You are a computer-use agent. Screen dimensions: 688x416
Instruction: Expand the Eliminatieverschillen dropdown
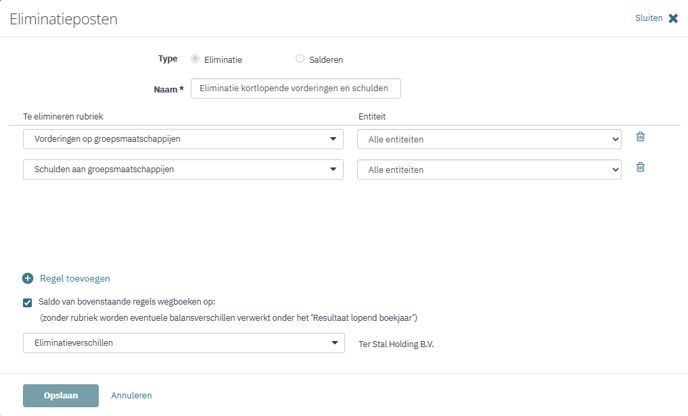[x=184, y=343]
